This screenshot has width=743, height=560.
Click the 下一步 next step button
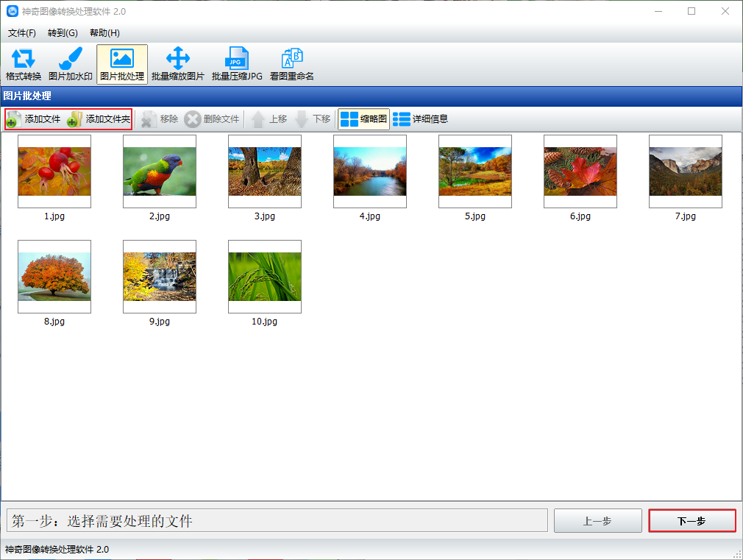click(692, 521)
